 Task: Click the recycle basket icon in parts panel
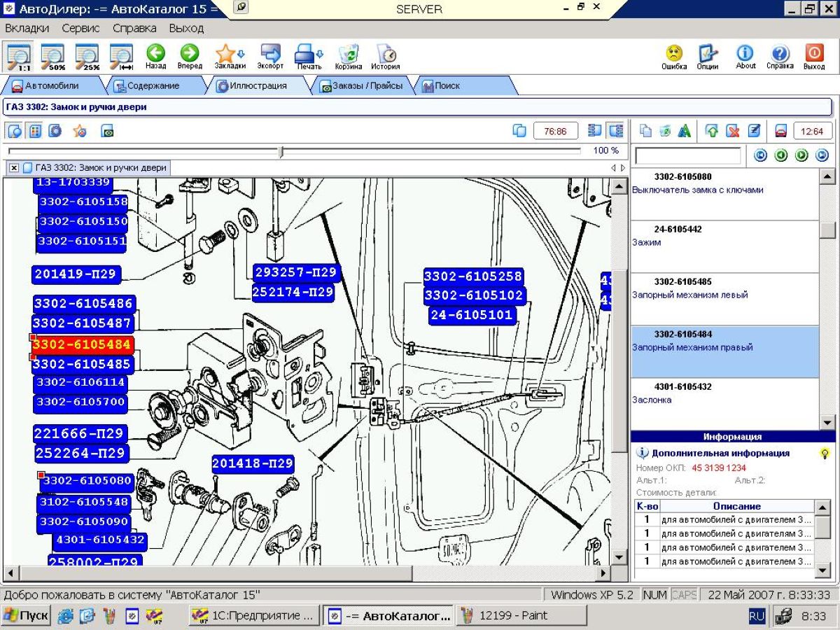tap(665, 131)
